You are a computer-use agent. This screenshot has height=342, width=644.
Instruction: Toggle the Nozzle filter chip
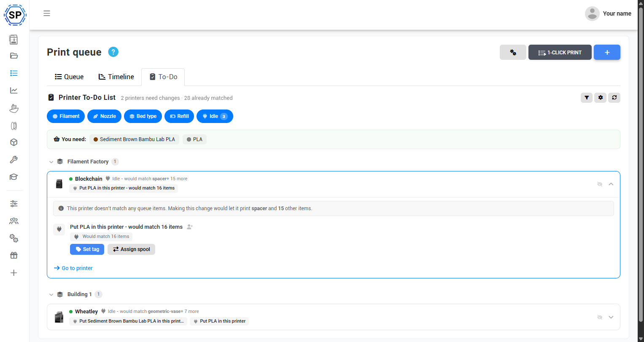tap(105, 116)
